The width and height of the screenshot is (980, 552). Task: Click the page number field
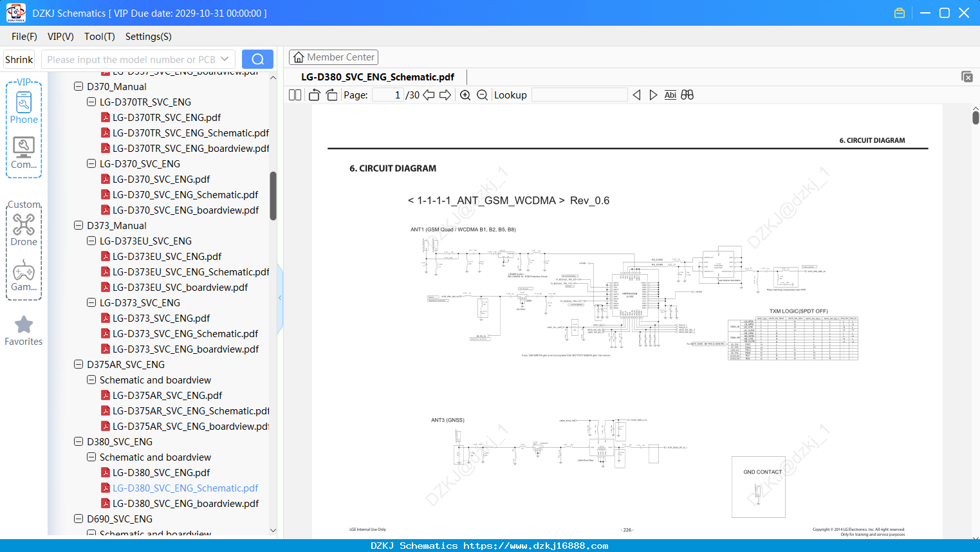coord(388,95)
